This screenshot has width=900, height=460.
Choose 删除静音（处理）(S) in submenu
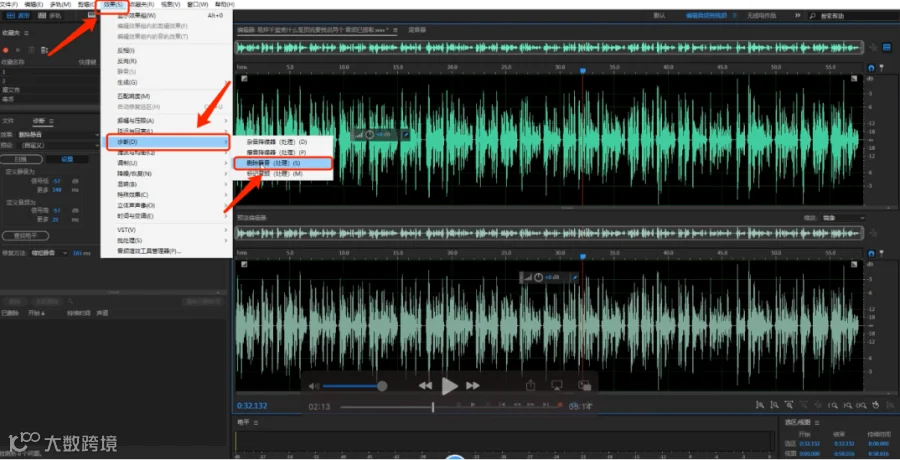tap(283, 163)
